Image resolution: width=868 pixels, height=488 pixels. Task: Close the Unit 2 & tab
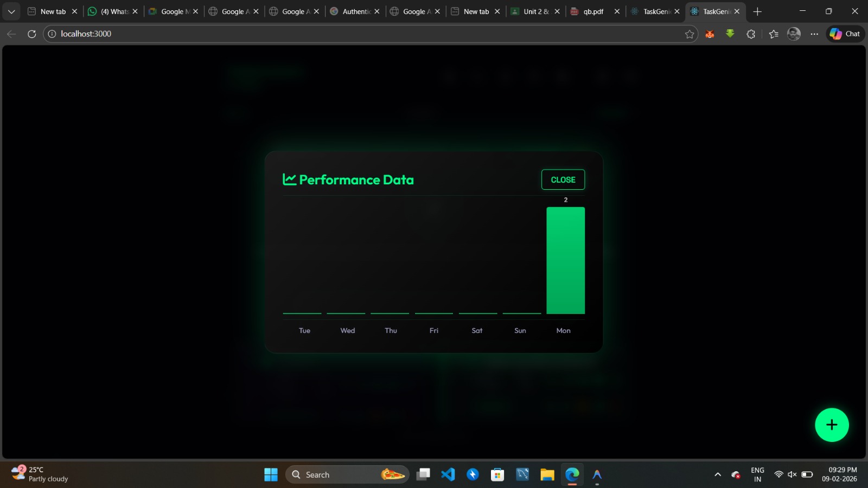[x=557, y=11]
